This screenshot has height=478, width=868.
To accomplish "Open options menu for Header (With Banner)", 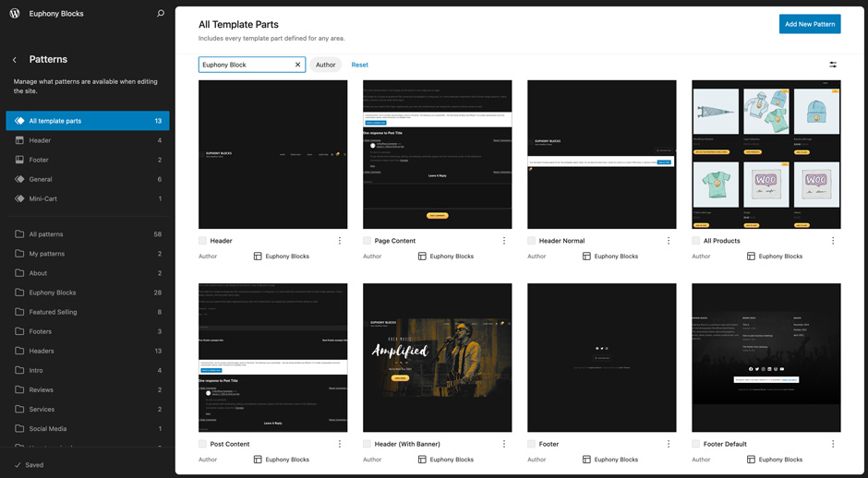I will click(x=504, y=444).
